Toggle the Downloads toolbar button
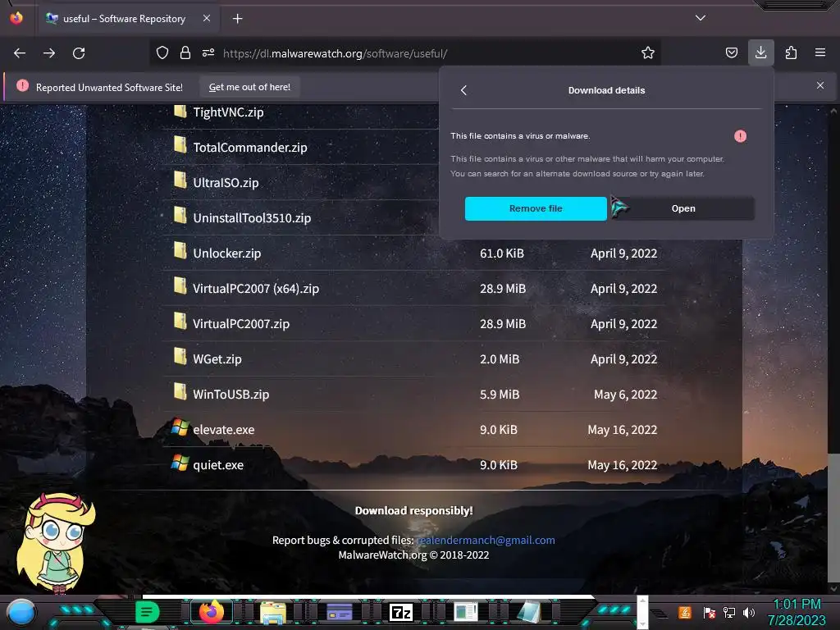This screenshot has width=840, height=630. pyautogui.click(x=760, y=52)
